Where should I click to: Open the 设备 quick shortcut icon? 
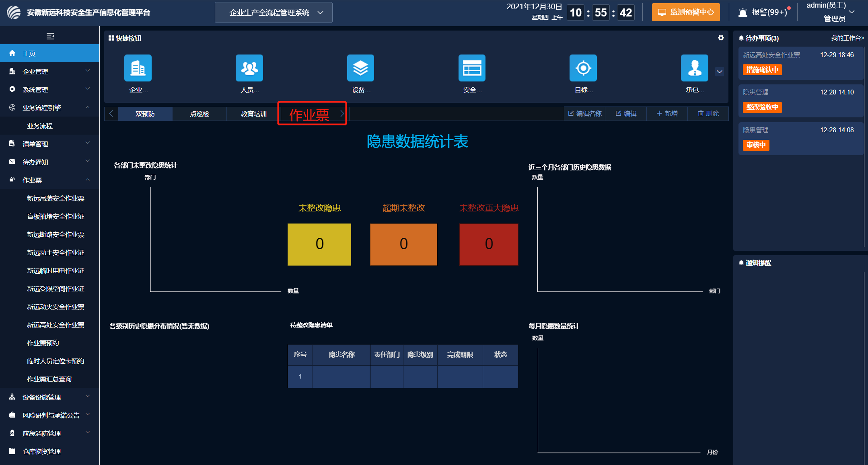pos(360,68)
